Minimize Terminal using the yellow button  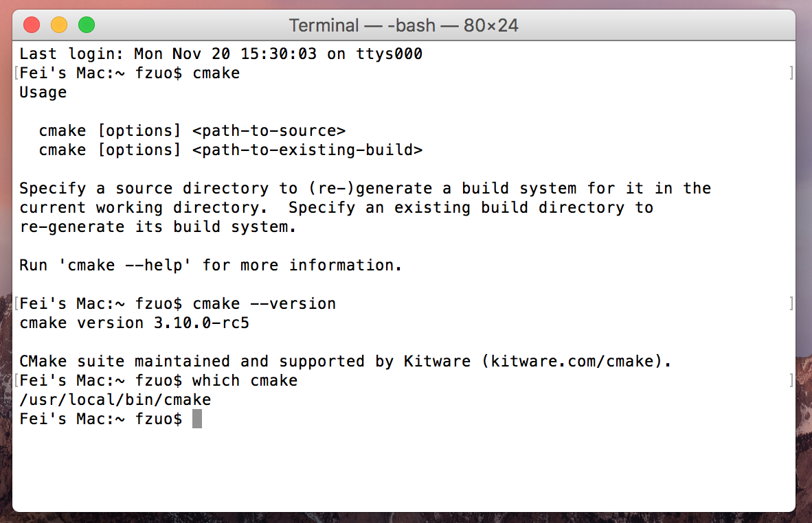tap(59, 25)
